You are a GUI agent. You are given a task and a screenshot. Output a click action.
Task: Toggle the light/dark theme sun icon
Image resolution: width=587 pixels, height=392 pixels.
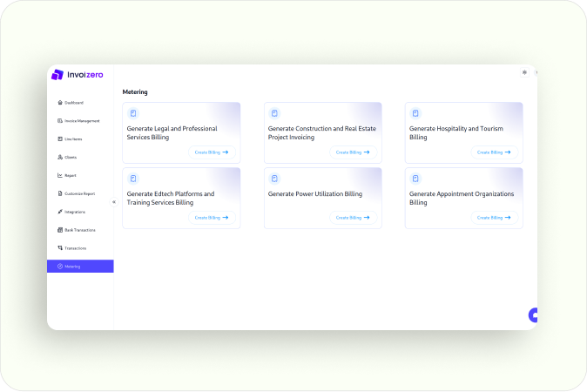pos(524,72)
